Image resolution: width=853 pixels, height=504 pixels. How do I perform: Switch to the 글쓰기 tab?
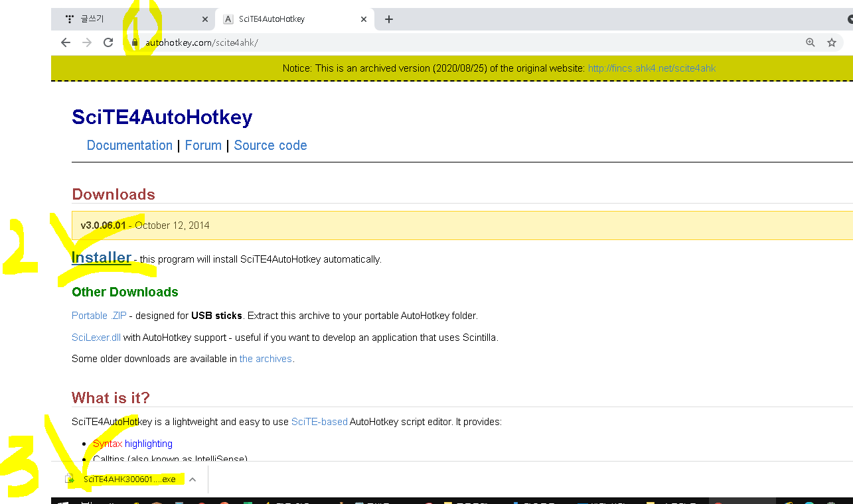(133, 19)
